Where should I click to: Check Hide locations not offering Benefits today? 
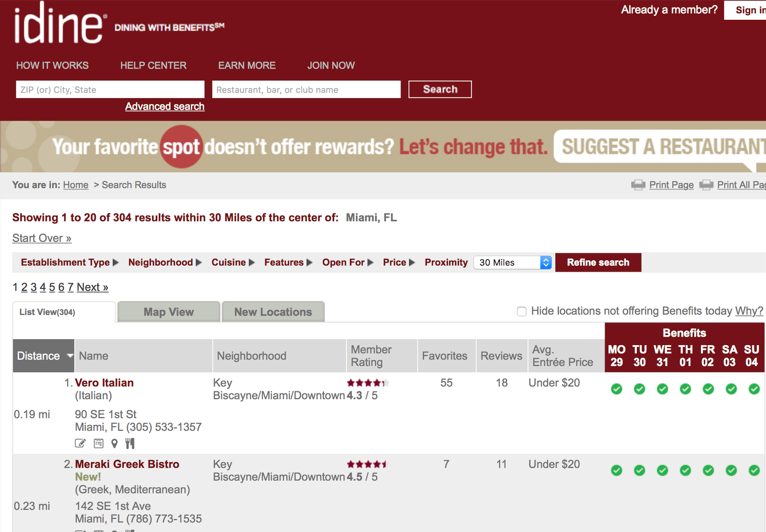tap(522, 312)
